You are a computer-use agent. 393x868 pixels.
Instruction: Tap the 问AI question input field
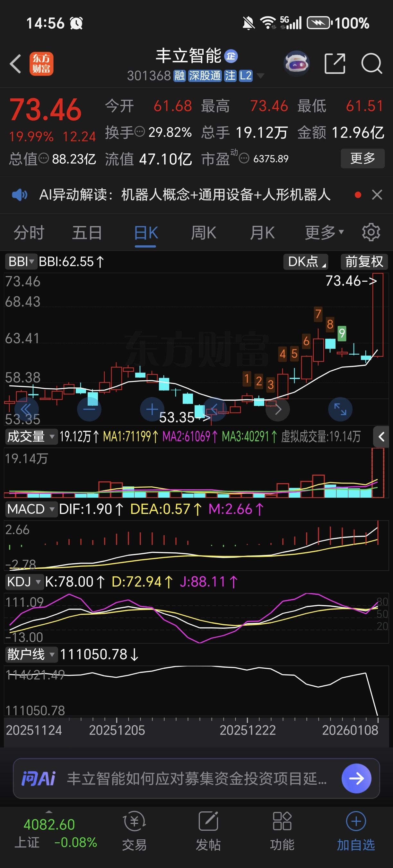pos(197,778)
